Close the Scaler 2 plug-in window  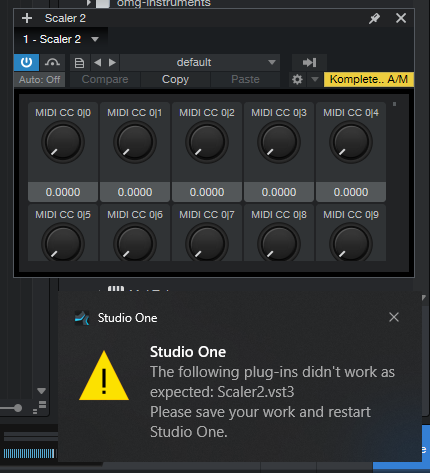click(x=401, y=18)
